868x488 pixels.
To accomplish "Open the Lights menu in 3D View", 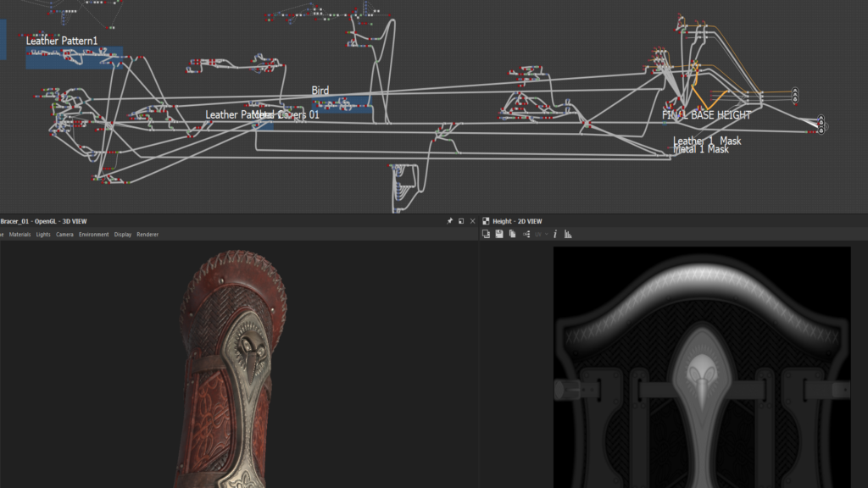I will point(43,235).
